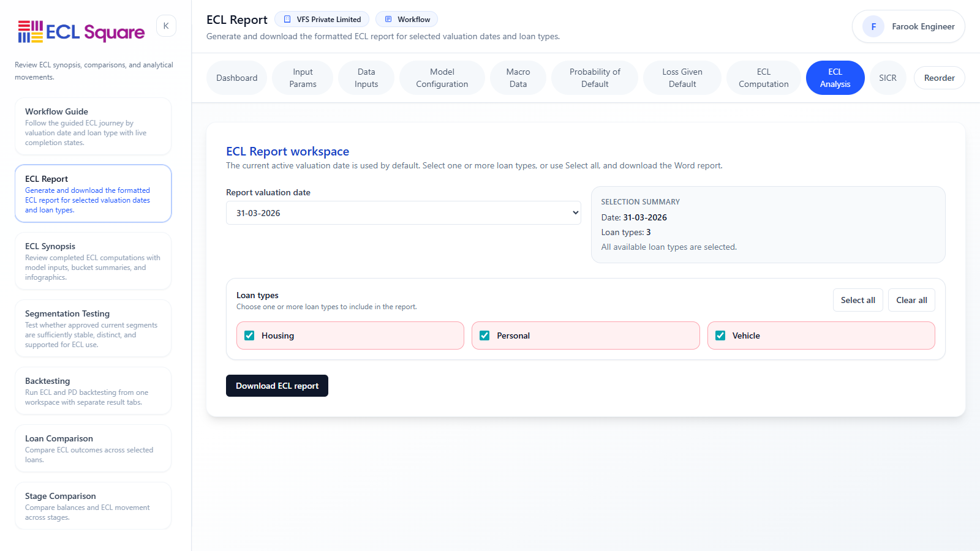Click the Vehicle loan type label

click(746, 335)
